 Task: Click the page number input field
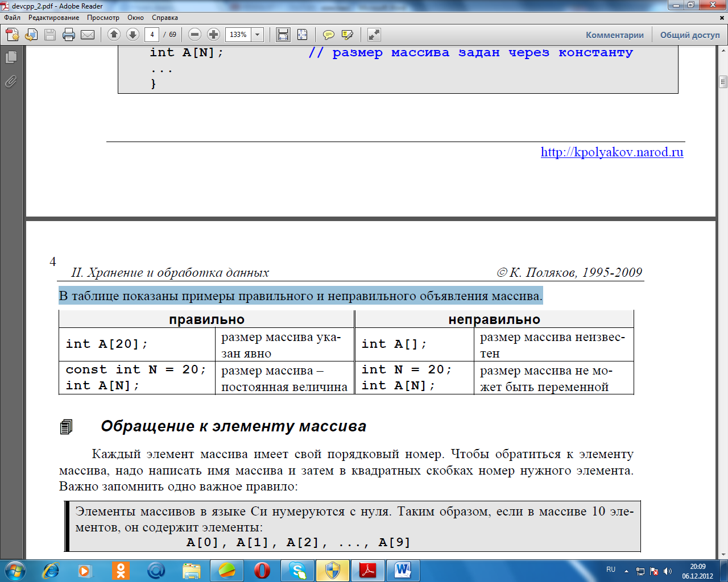[x=152, y=35]
